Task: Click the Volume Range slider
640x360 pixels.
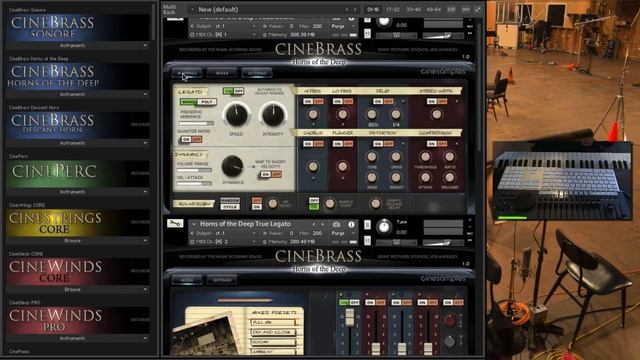Action: click(x=194, y=170)
